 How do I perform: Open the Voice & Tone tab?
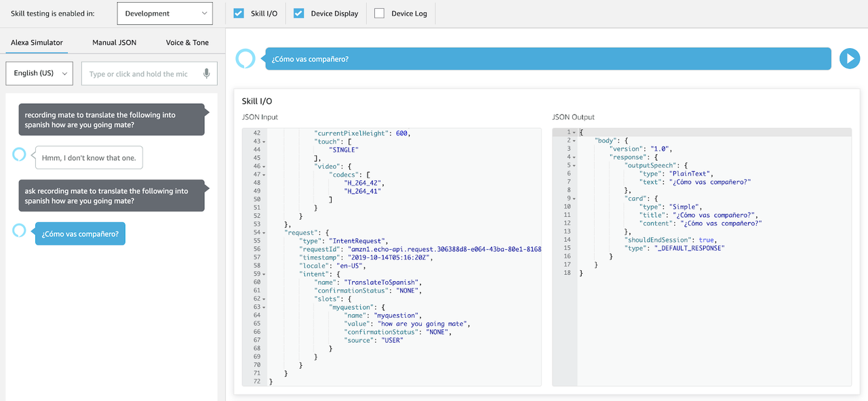click(187, 42)
